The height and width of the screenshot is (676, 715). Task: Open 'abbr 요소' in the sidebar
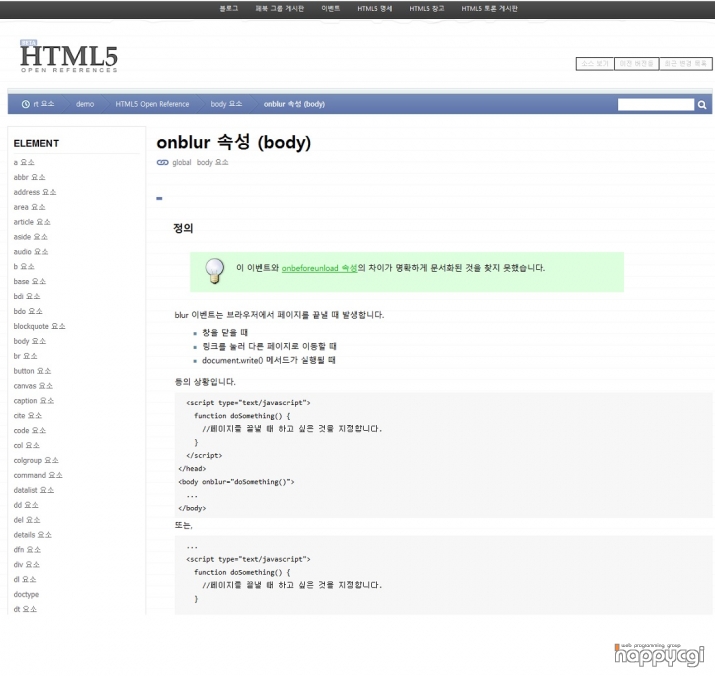click(30, 177)
